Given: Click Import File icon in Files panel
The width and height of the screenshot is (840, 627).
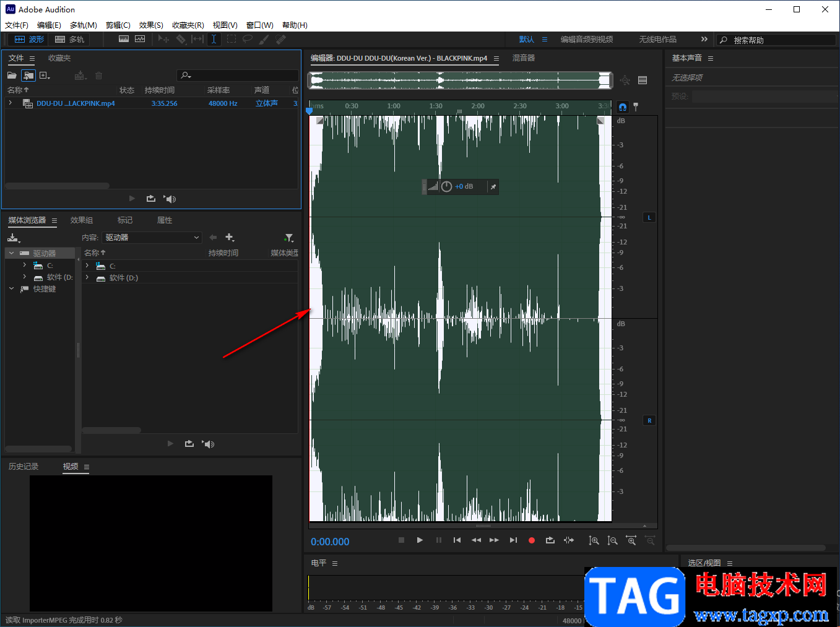Looking at the screenshot, I should (x=28, y=76).
